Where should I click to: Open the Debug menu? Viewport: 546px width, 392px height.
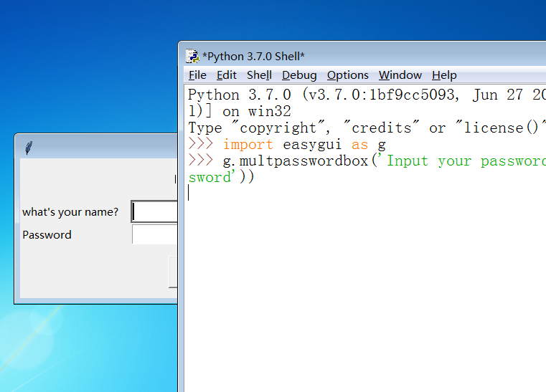point(299,75)
